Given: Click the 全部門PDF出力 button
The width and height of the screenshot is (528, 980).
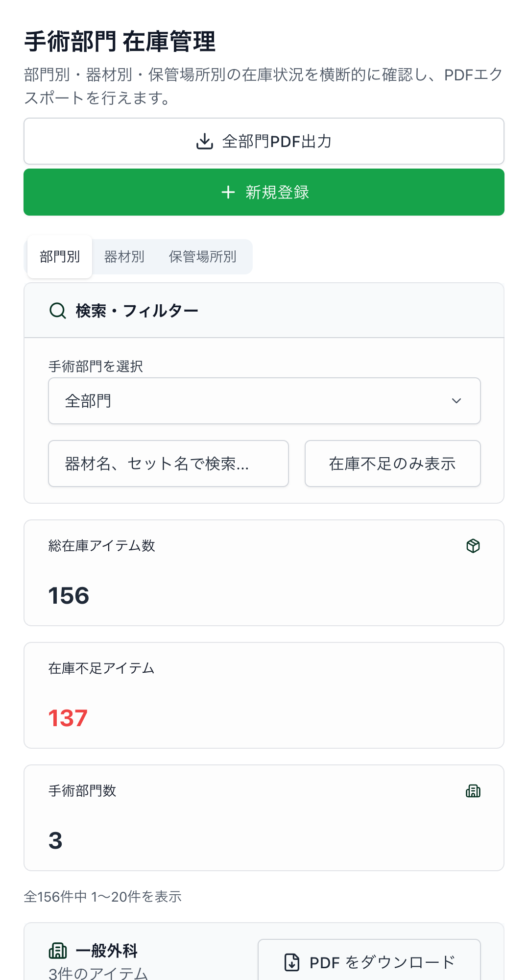Looking at the screenshot, I should click(x=264, y=142).
